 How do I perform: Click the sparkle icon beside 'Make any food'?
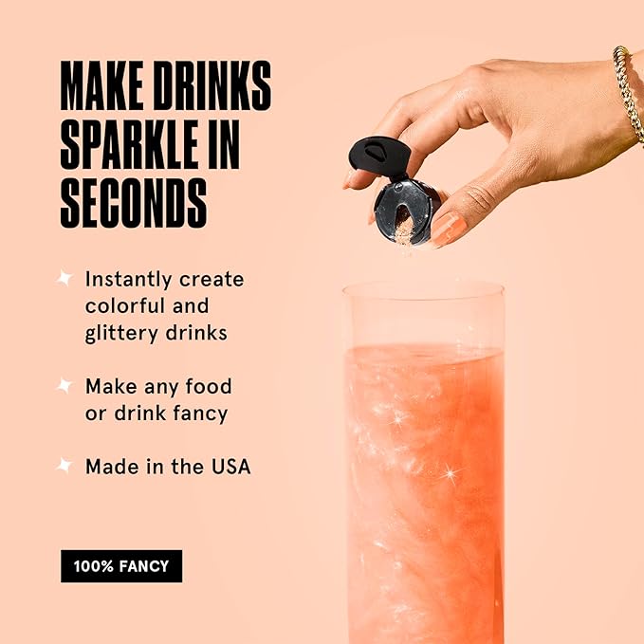(x=64, y=386)
